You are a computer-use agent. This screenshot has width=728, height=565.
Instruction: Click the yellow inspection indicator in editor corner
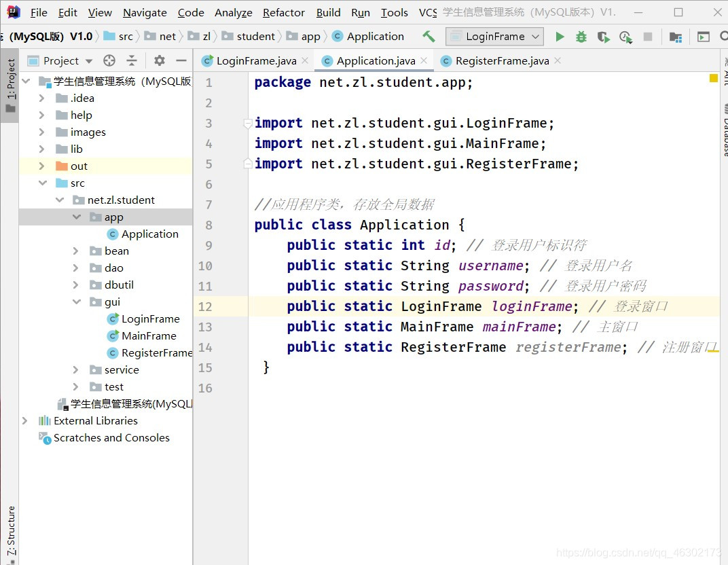pos(713,78)
